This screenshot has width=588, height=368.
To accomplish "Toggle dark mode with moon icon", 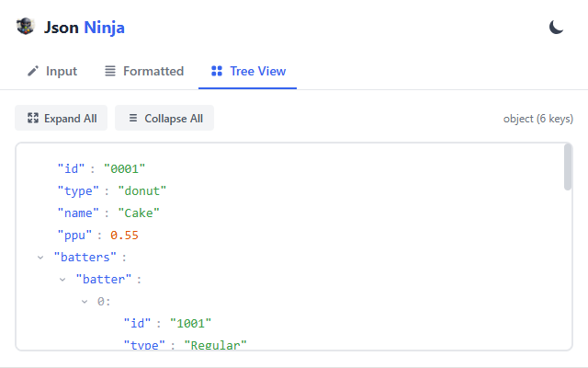I will pos(556,28).
